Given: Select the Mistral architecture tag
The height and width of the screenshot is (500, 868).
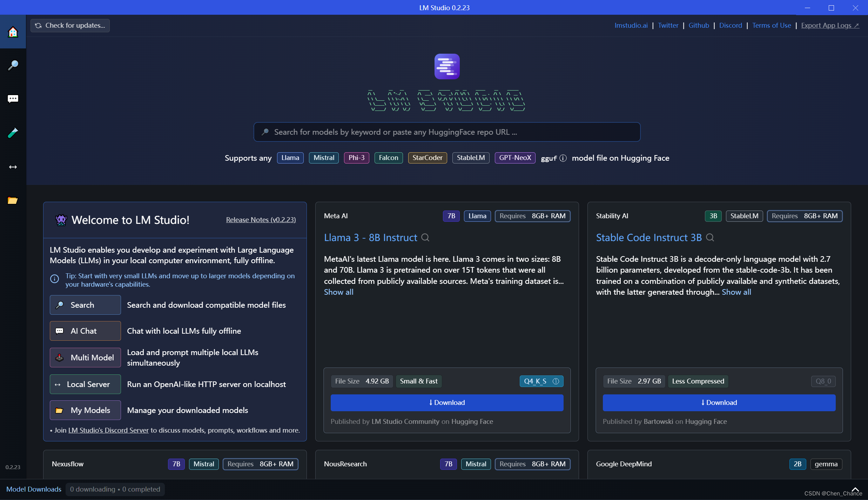Looking at the screenshot, I should pyautogui.click(x=323, y=158).
